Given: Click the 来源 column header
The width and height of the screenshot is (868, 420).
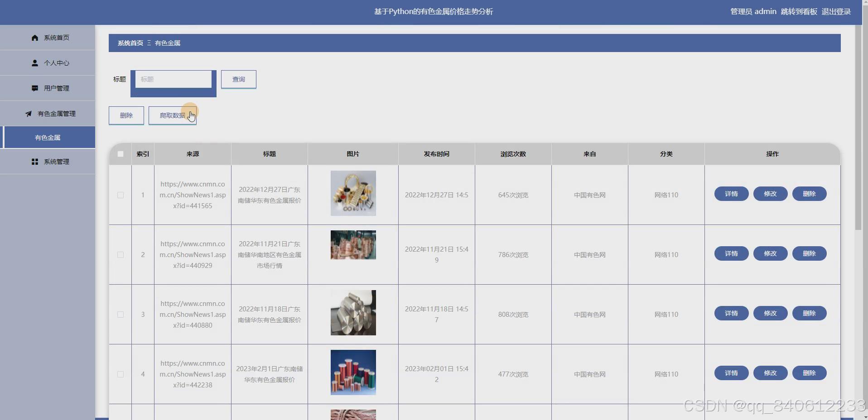Looking at the screenshot, I should (x=193, y=154).
